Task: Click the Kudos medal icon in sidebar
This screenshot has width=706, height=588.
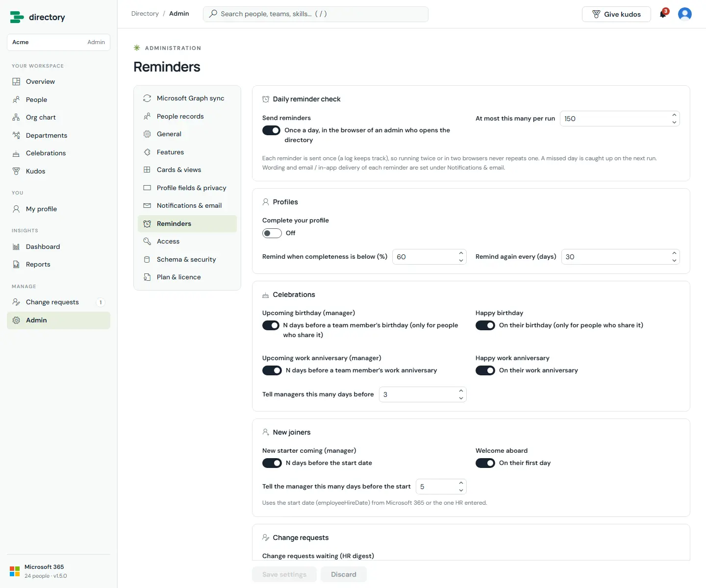Action: point(16,171)
